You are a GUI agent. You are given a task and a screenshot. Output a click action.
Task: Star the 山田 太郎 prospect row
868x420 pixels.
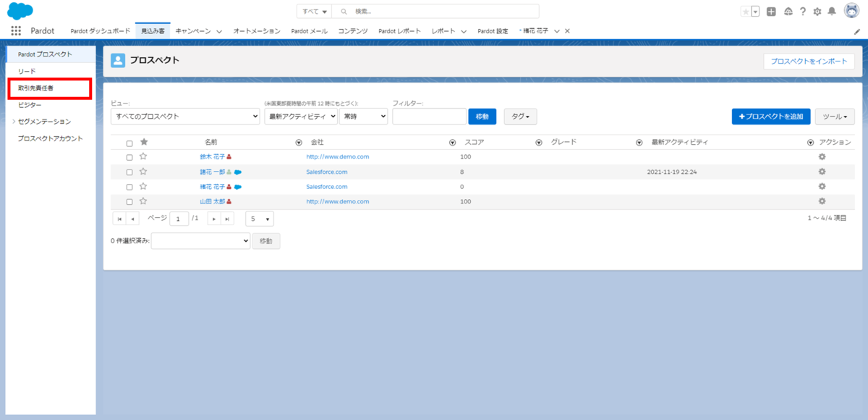coord(143,201)
